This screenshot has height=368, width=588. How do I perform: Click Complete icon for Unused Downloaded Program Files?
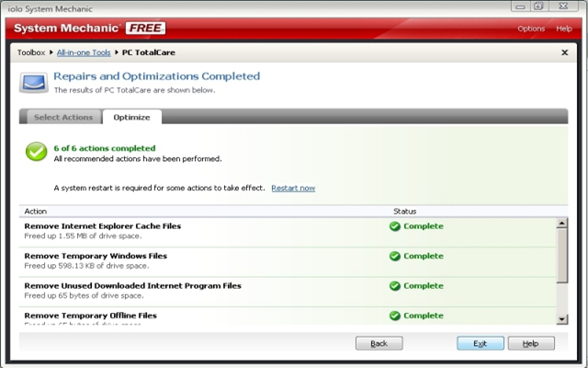tap(395, 286)
